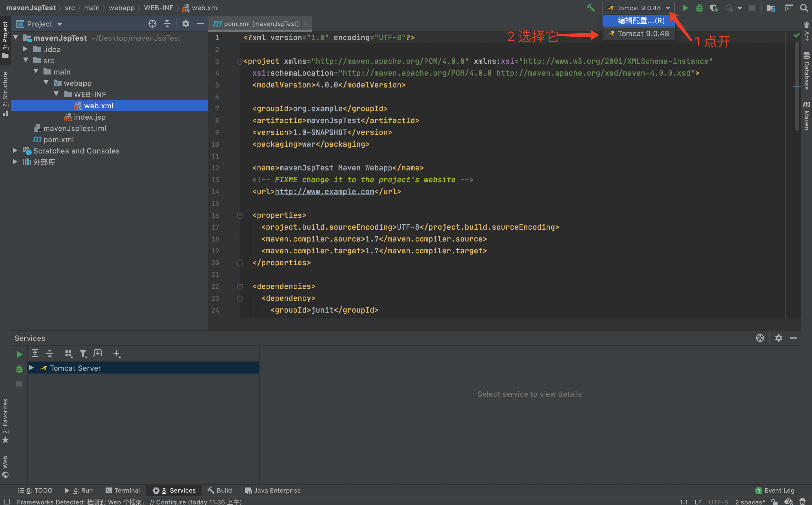The height and width of the screenshot is (505, 812).
Task: Open the Database side panel
Action: click(x=807, y=71)
